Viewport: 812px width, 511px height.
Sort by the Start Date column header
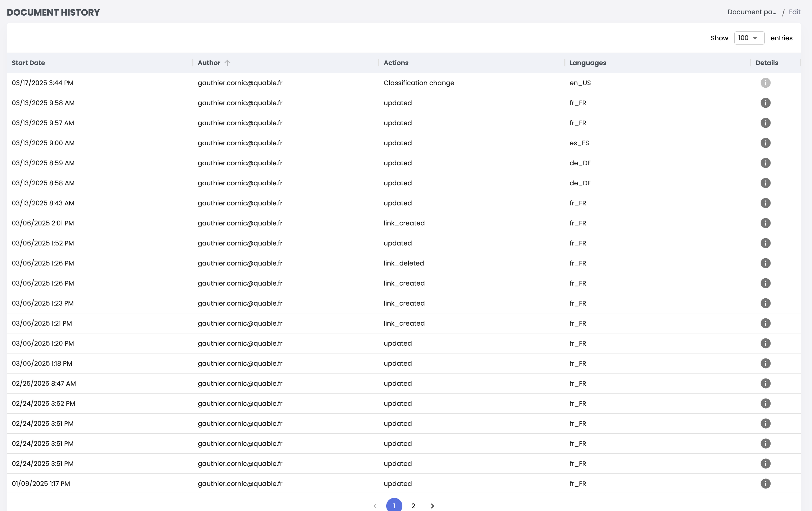pyautogui.click(x=28, y=63)
